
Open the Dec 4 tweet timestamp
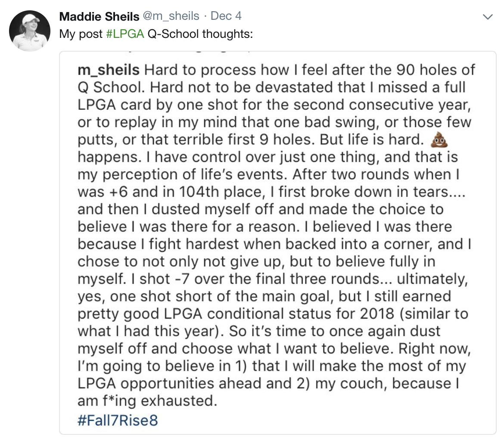click(x=226, y=16)
